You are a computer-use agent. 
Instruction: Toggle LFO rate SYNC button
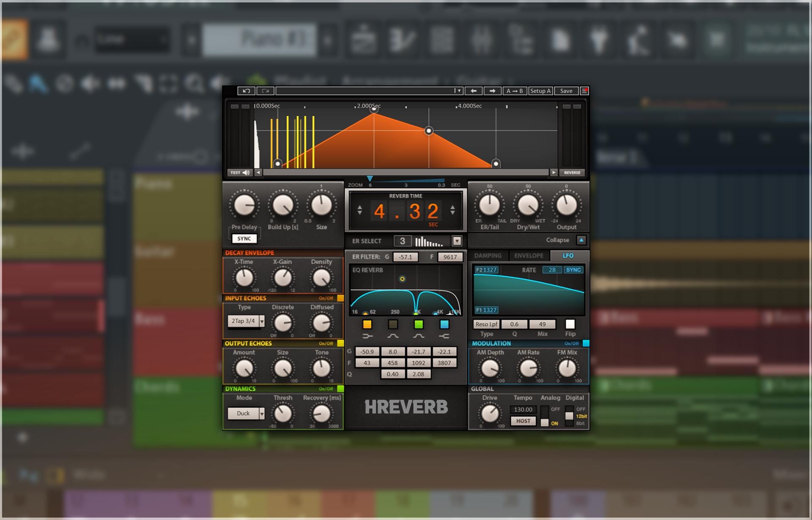click(573, 270)
